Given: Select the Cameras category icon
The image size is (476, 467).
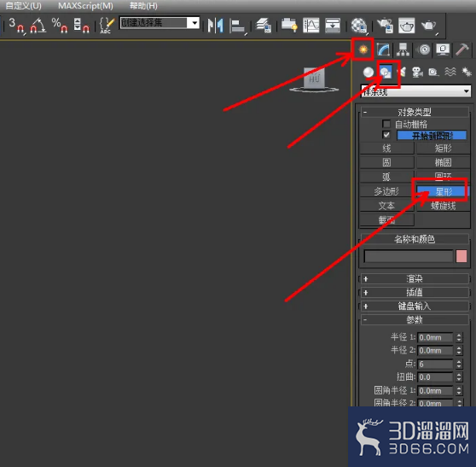Looking at the screenshot, I should pyautogui.click(x=417, y=73).
